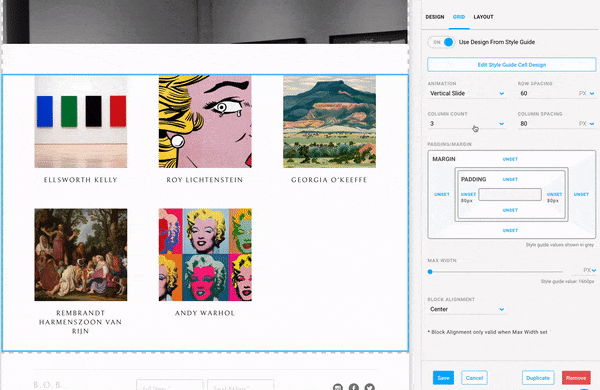The width and height of the screenshot is (600, 390).
Task: Select the Grid tab
Action: tap(459, 17)
